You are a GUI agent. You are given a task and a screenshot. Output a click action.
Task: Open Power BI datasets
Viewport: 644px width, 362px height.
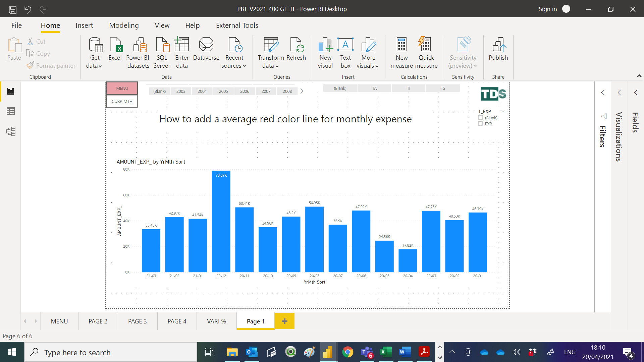pos(138,53)
